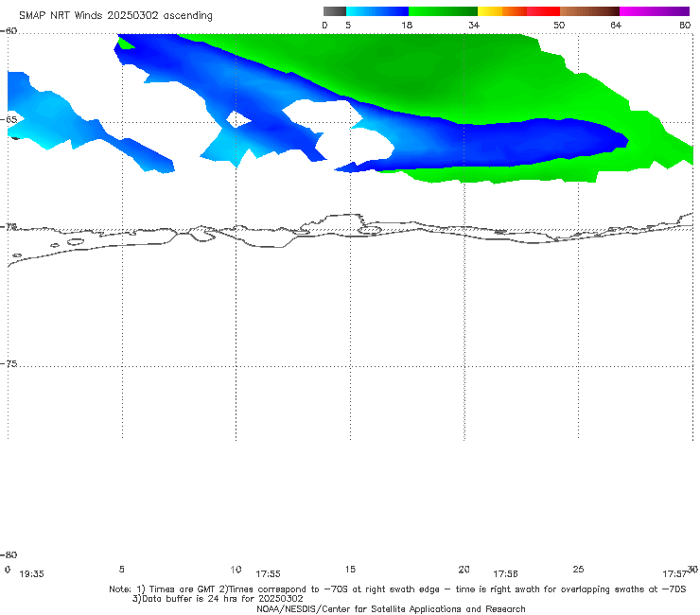Screen dimensions: 700x615
Task: Click longitude label '5' on bottom axis
Action: point(121,569)
